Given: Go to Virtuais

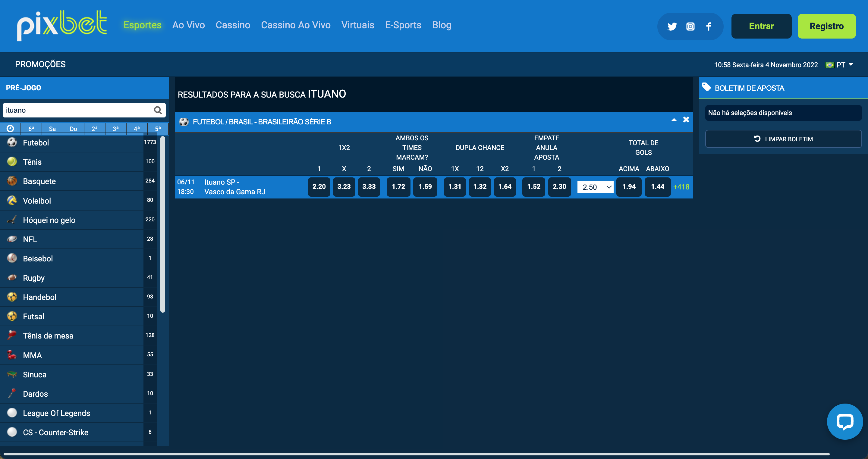Looking at the screenshot, I should click(357, 25).
